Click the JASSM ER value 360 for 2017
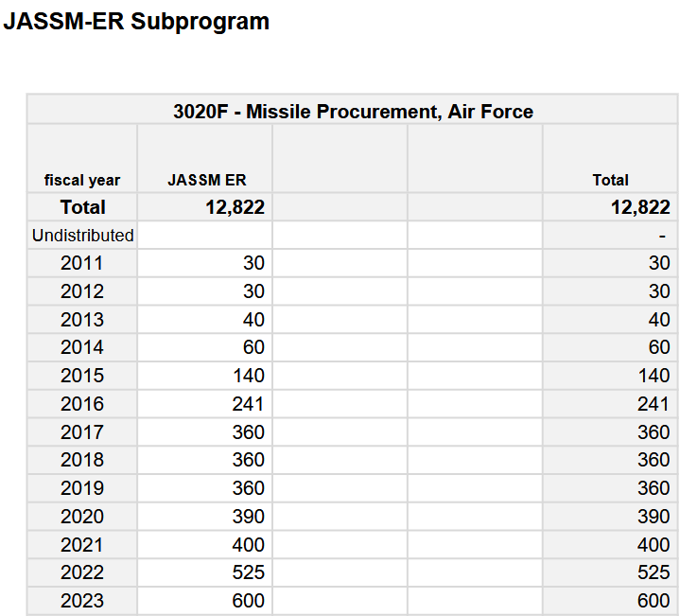The height and width of the screenshot is (616, 697). [249, 432]
